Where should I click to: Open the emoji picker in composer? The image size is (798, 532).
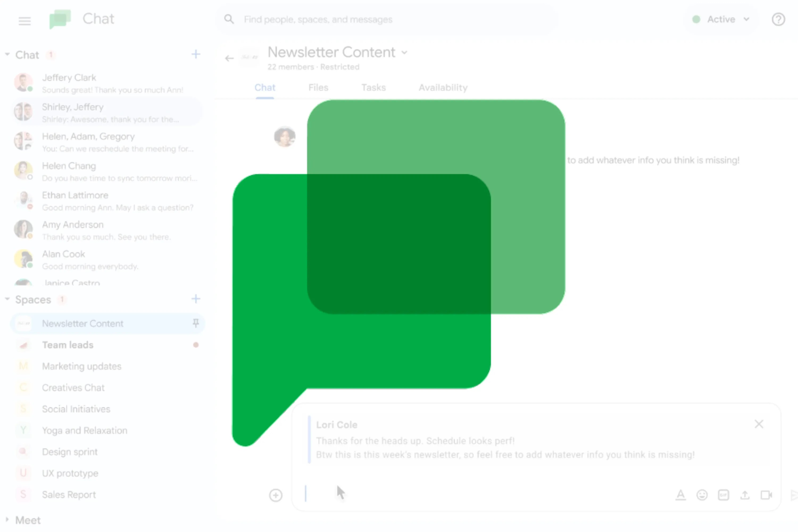pos(702,495)
